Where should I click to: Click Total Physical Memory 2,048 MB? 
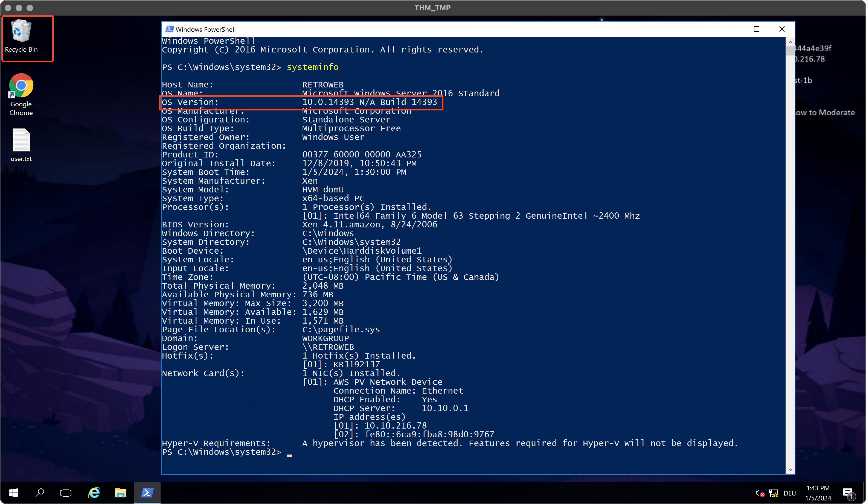pyautogui.click(x=323, y=286)
